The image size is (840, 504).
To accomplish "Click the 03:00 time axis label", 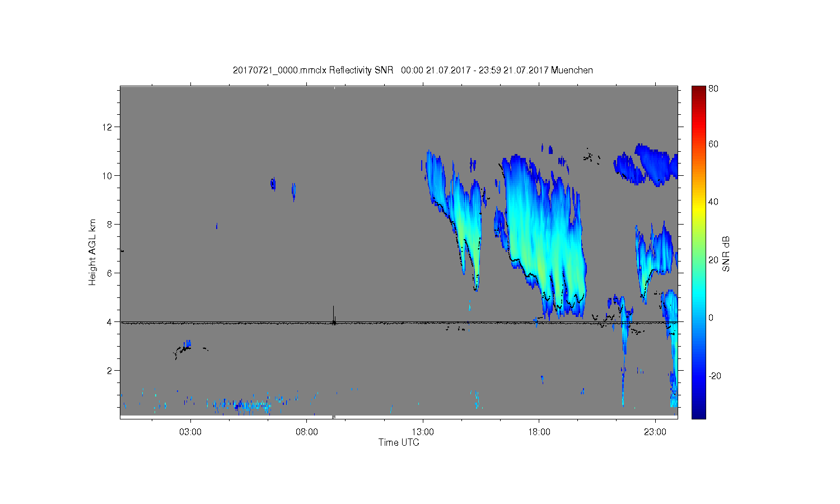I will point(190,432).
